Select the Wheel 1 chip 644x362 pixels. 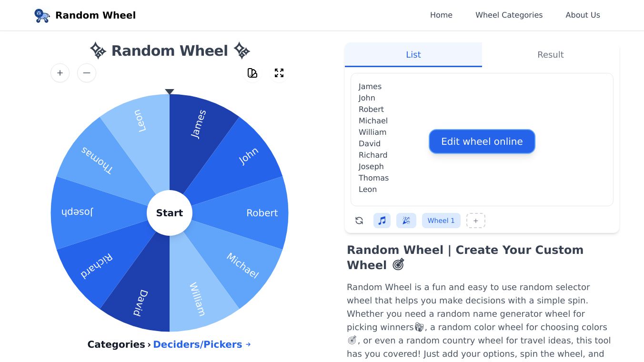(441, 221)
